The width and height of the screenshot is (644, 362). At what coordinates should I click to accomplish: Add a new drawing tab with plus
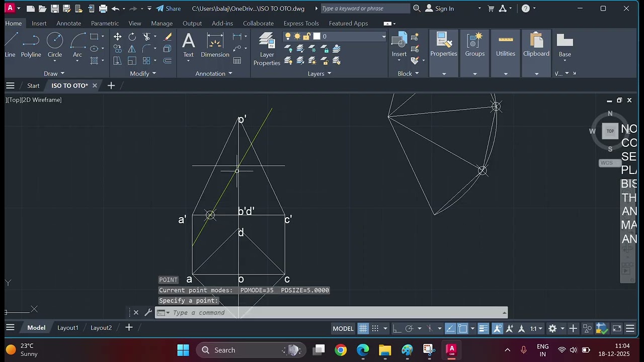[111, 85]
